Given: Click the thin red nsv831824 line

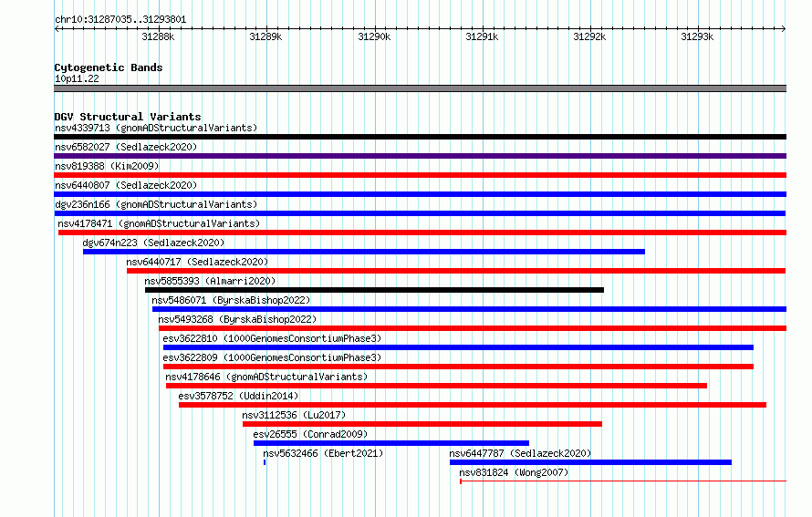Looking at the screenshot, I should tap(623, 481).
